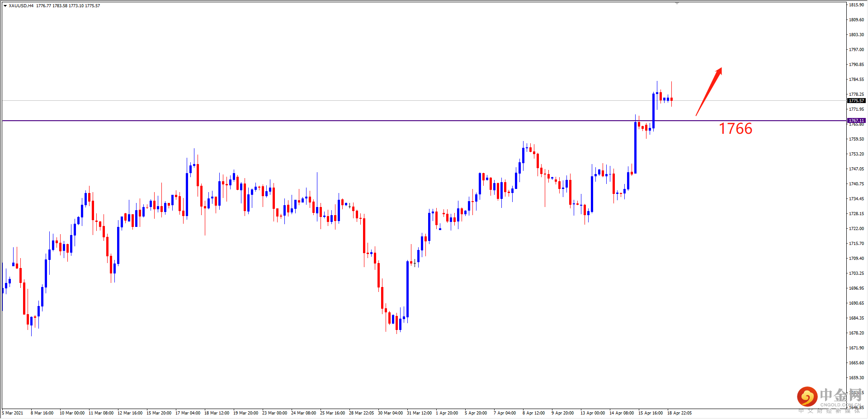Click the 9 Apr 20:00 time label

pyautogui.click(x=562, y=413)
